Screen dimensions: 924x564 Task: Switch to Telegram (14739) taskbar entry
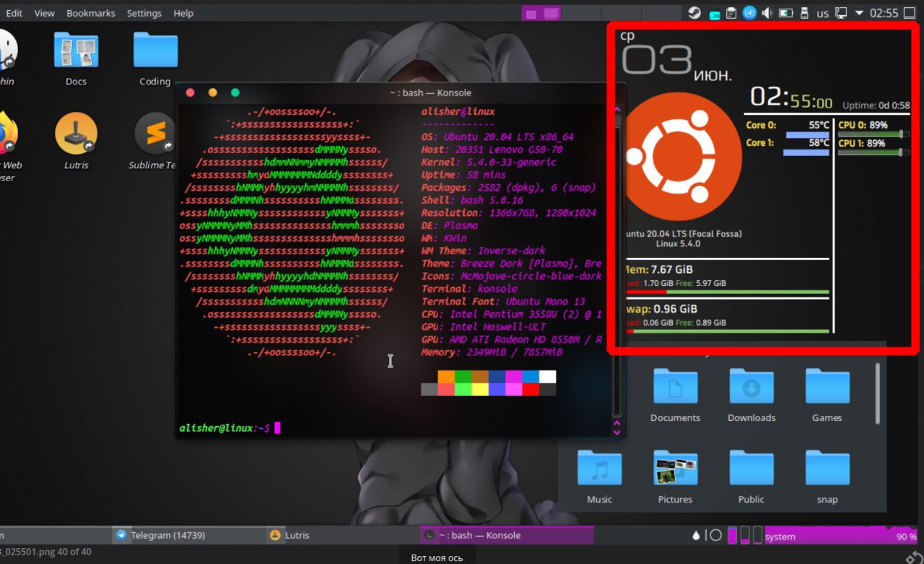(189, 535)
